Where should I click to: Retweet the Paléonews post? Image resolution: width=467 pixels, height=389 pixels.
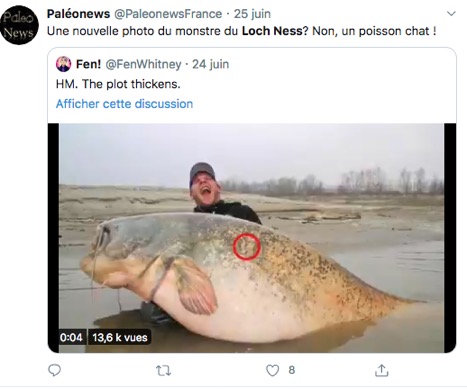[163, 370]
